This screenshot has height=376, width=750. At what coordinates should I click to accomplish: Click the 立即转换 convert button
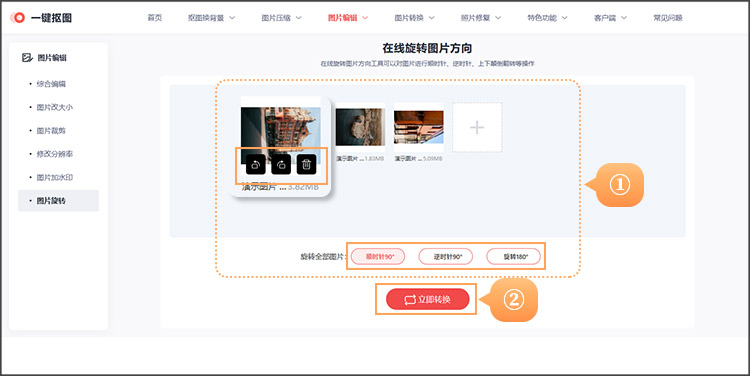tap(427, 299)
